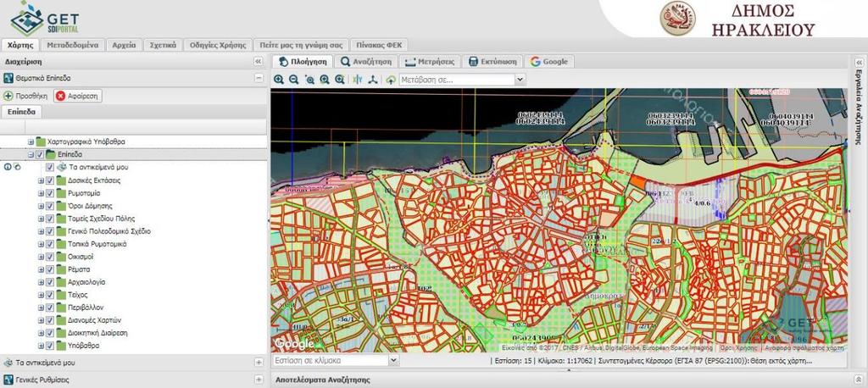Select the zoom to box tool
868x388 pixels.
(309, 80)
